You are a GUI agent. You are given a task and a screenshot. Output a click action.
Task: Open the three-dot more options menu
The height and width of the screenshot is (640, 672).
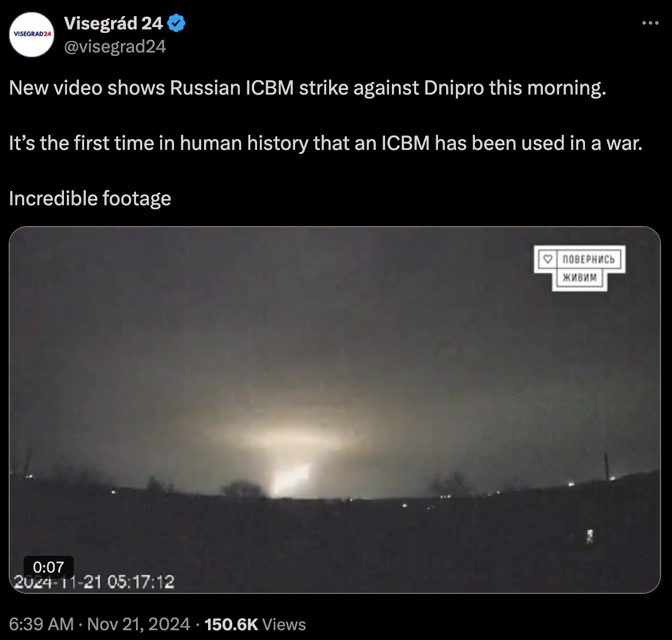click(650, 23)
